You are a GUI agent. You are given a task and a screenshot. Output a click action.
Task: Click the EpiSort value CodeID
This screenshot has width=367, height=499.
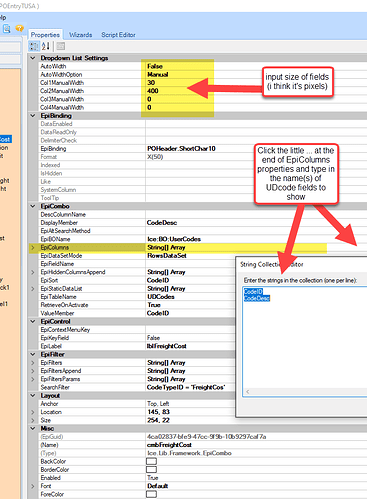pyautogui.click(x=158, y=280)
